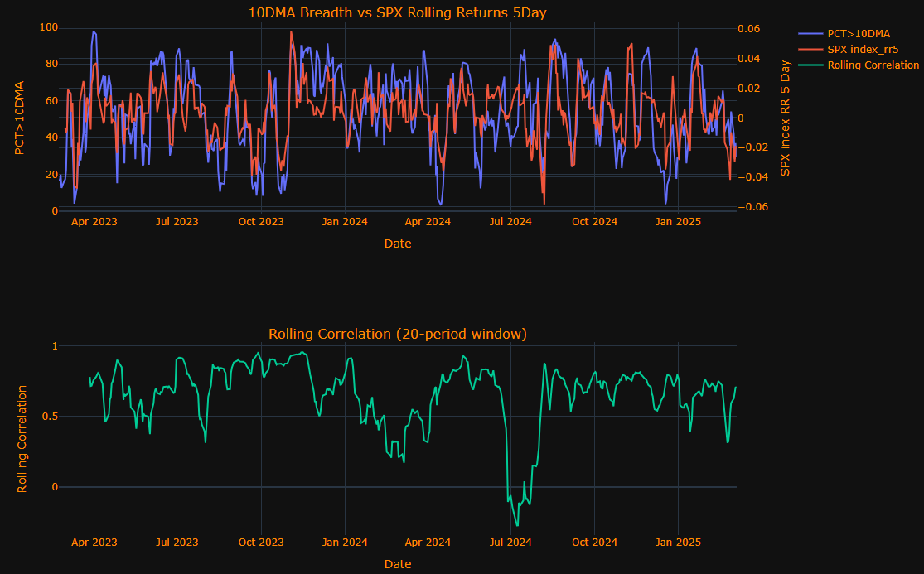
Task: Click the '−0.06' tick on the SPX right axis
Action: 753,206
